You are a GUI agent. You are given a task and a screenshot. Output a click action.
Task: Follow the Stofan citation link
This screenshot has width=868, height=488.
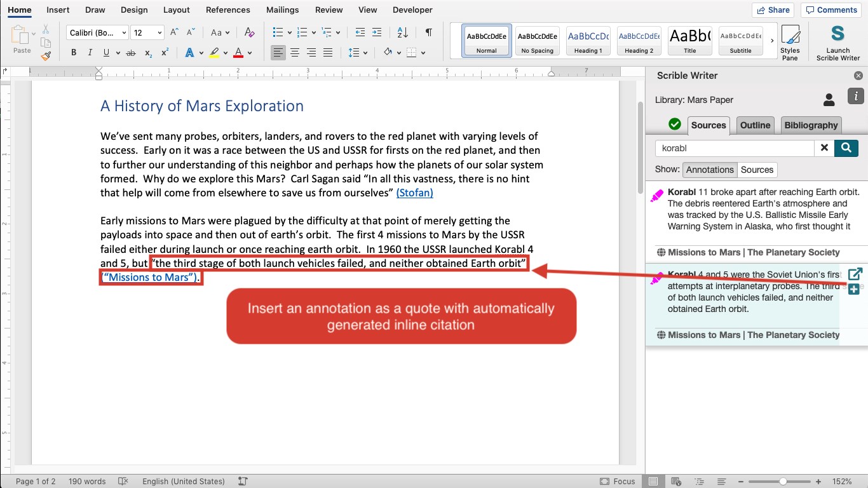414,193
